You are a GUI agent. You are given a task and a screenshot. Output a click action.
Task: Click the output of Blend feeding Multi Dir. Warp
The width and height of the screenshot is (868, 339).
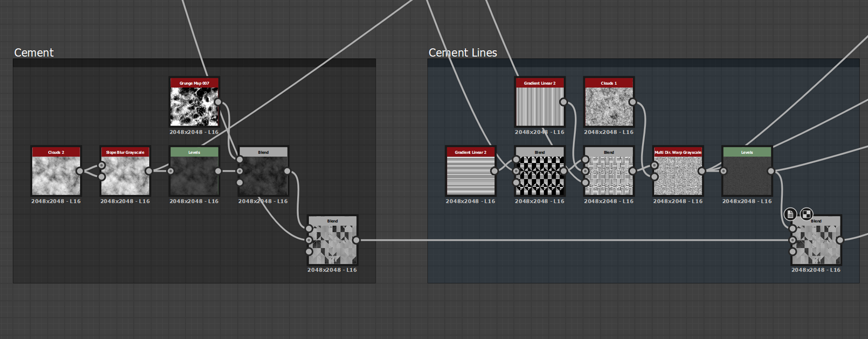click(x=632, y=171)
